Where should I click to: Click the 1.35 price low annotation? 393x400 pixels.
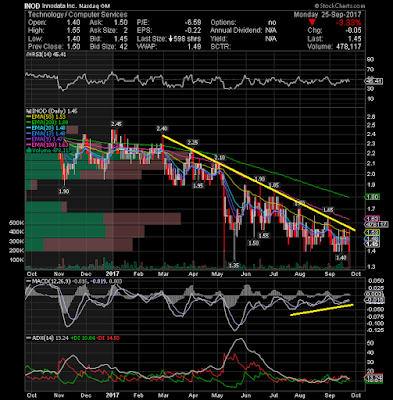click(234, 266)
